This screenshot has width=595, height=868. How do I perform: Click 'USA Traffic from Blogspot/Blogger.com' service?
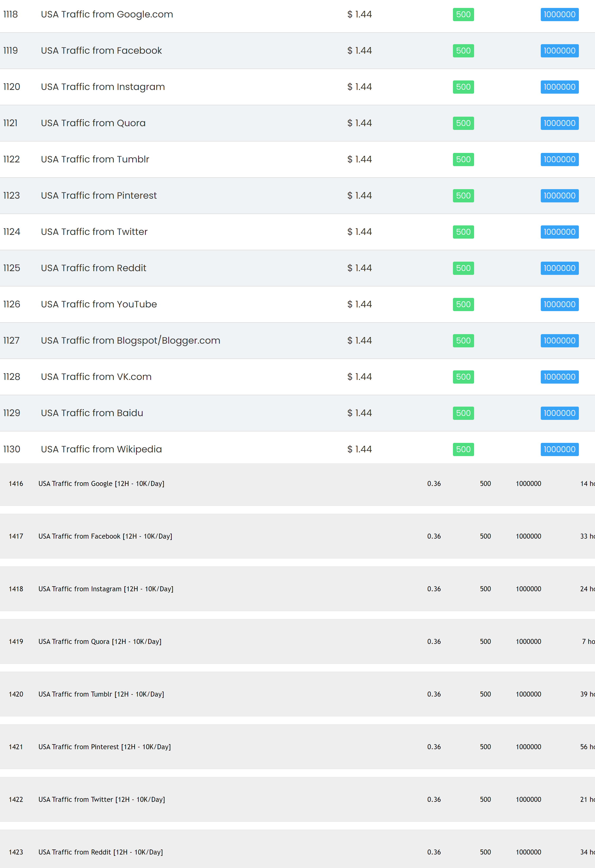click(x=130, y=341)
